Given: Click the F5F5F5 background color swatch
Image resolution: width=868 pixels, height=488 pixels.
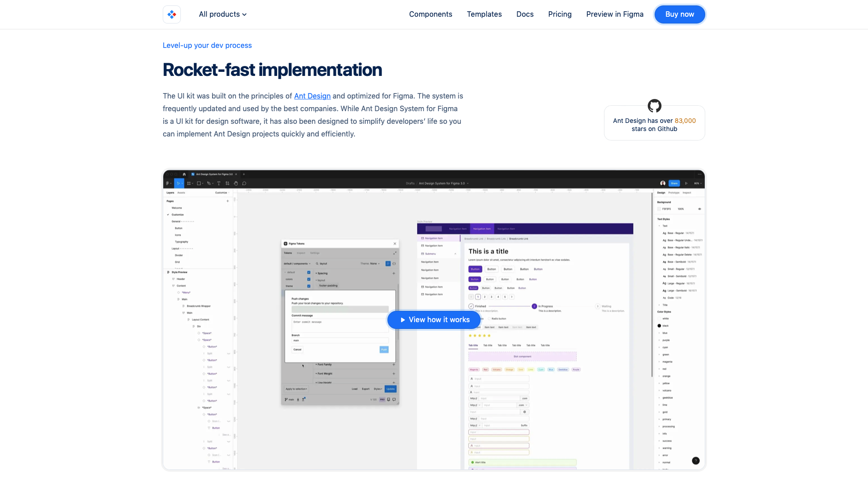Looking at the screenshot, I should (x=659, y=209).
